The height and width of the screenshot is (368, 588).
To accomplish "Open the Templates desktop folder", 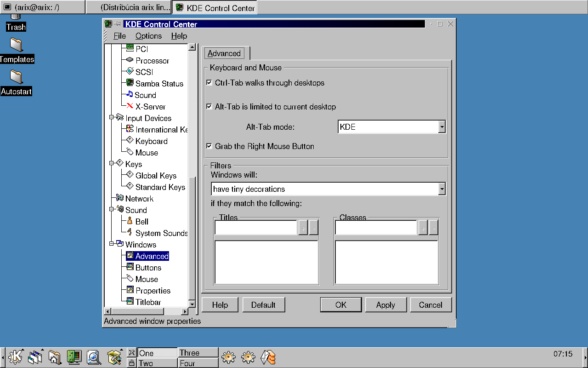I will (x=17, y=51).
